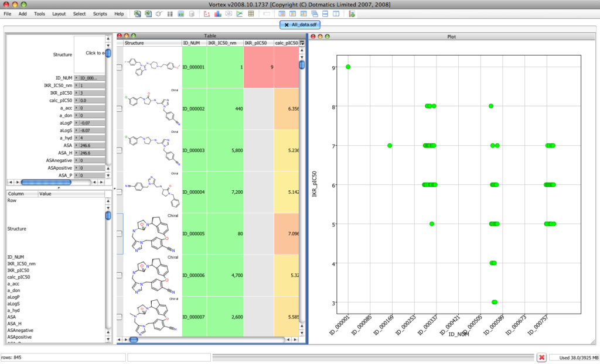Click the calc_pIC50 column header
600x364 pixels.
286,43
